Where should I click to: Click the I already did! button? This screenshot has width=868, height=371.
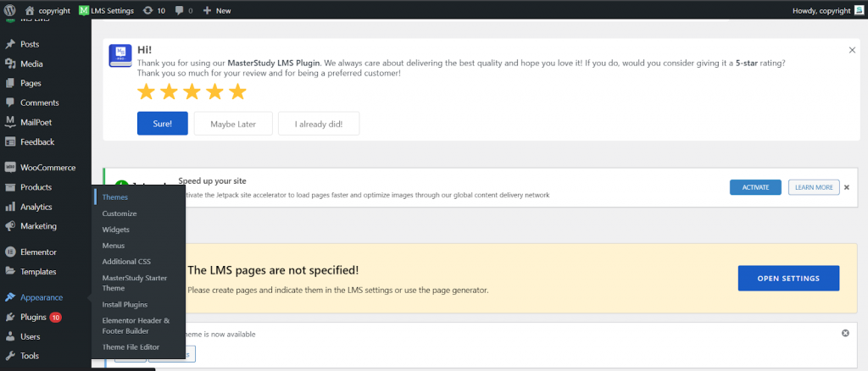click(318, 124)
